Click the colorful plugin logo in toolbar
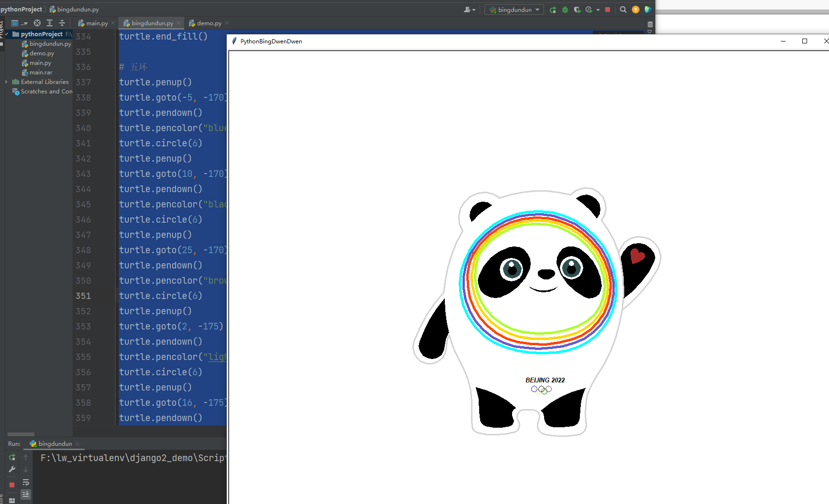This screenshot has width=829, height=504. click(x=648, y=10)
